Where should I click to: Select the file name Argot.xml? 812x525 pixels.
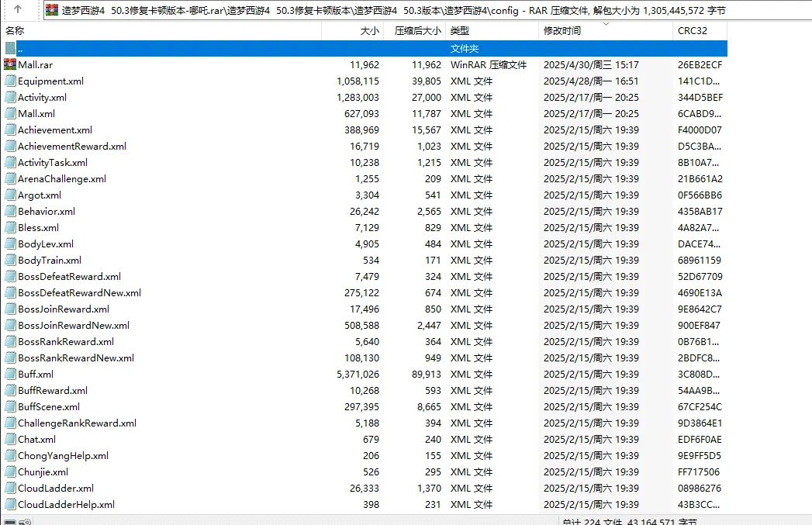tap(40, 195)
